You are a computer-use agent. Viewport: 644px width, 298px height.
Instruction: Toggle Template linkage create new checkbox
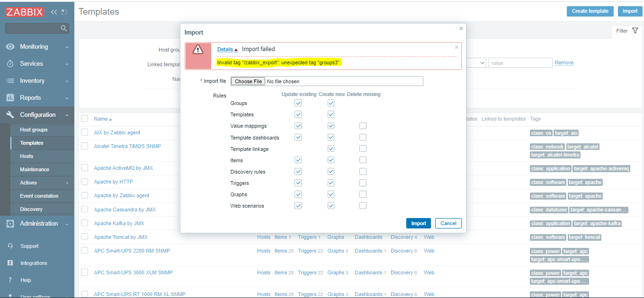(x=331, y=149)
